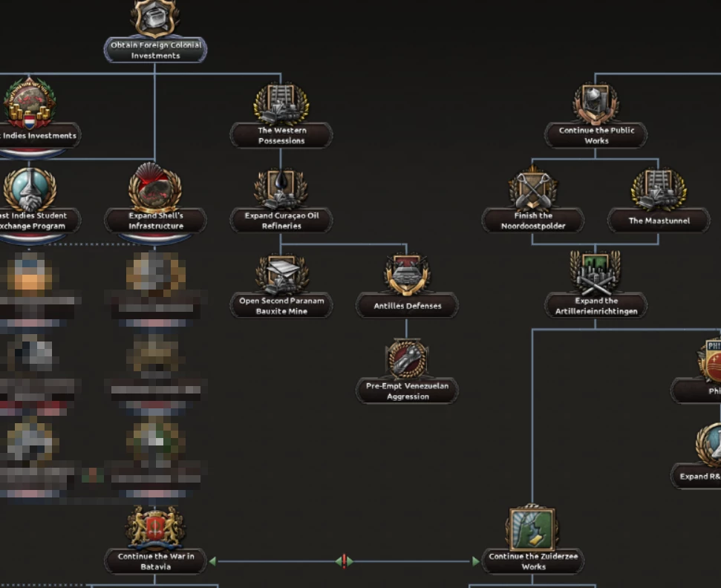Viewport: 721px width, 588px height.
Task: Click the Expand the Artillerieinrichtingen cannon icon
Action: 596,272
